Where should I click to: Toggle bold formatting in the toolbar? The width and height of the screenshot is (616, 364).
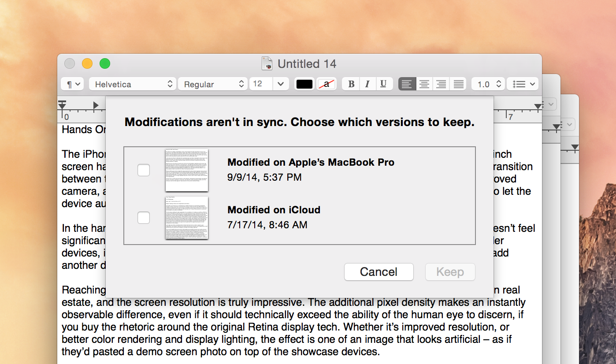click(x=351, y=84)
